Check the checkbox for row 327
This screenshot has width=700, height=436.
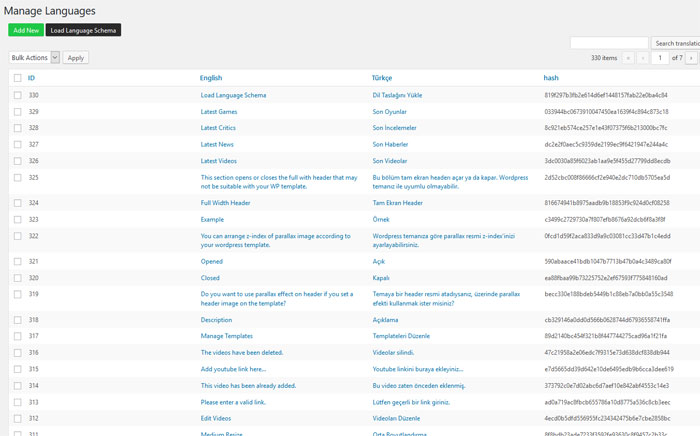17,145
